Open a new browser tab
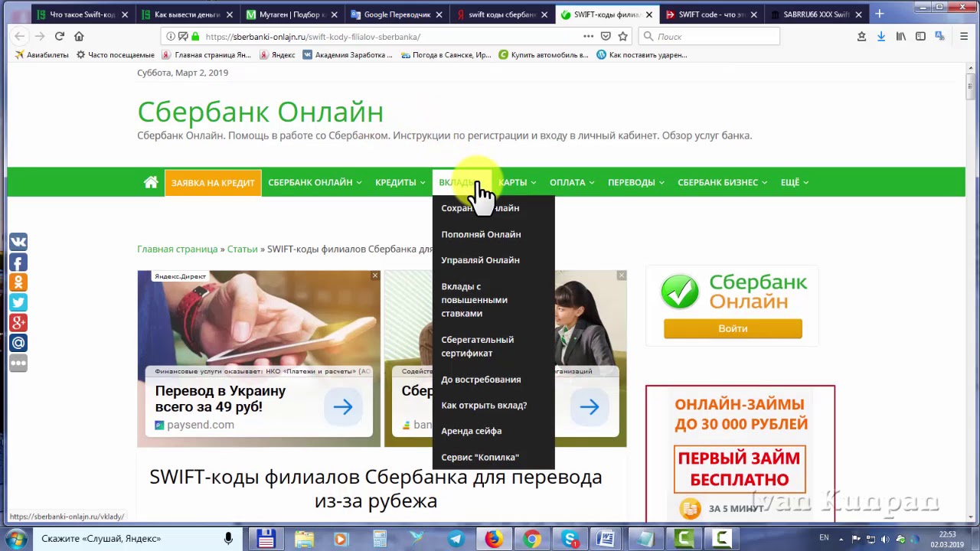The height and width of the screenshot is (551, 980). [x=879, y=14]
